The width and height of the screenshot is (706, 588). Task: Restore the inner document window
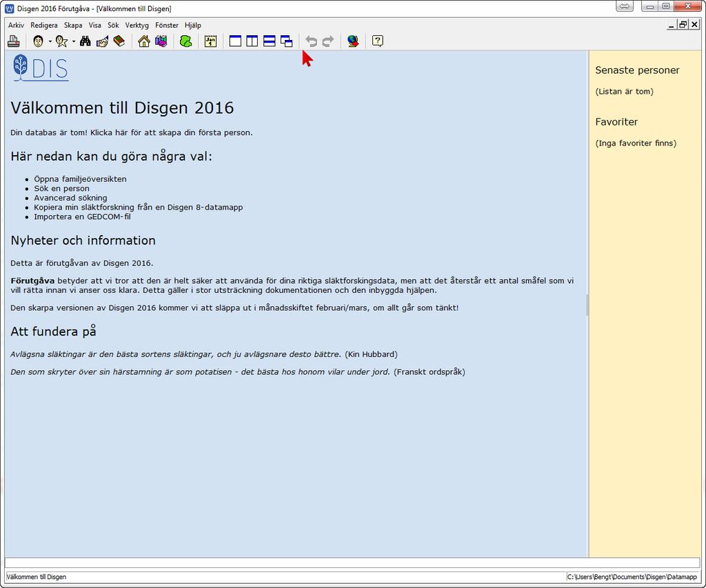(683, 25)
